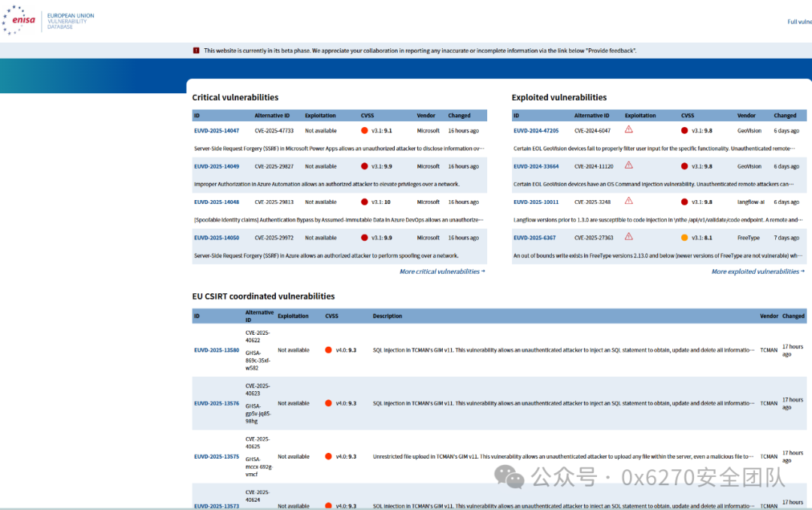Viewport: 812px width, 510px height.
Task: Open exploited vulnerability EUVD-2025-10011
Action: click(536, 202)
